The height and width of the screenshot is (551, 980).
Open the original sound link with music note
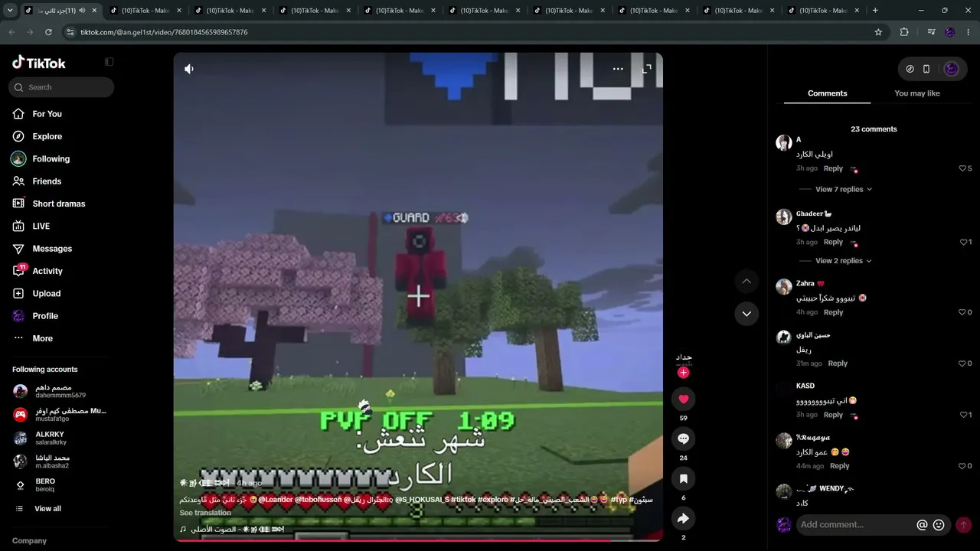click(232, 530)
